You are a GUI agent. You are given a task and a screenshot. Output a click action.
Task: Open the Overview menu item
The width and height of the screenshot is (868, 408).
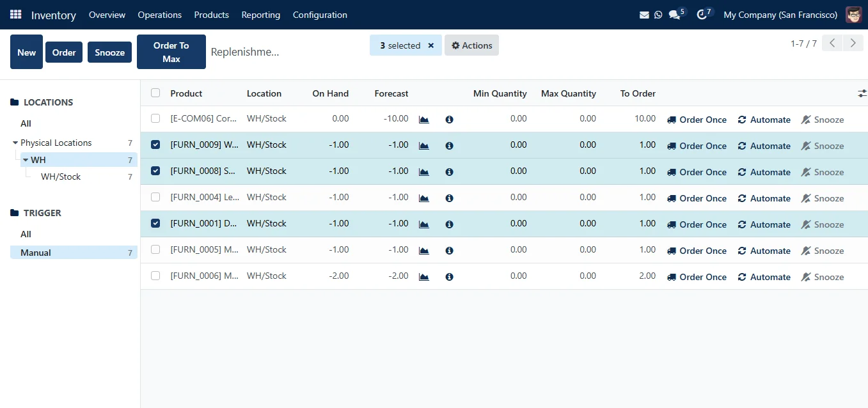click(x=107, y=15)
